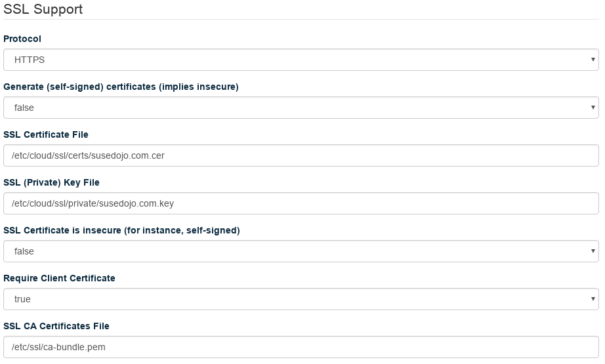The width and height of the screenshot is (605, 364).
Task: Click into the SSL (Private) Key File field
Action: click(301, 203)
